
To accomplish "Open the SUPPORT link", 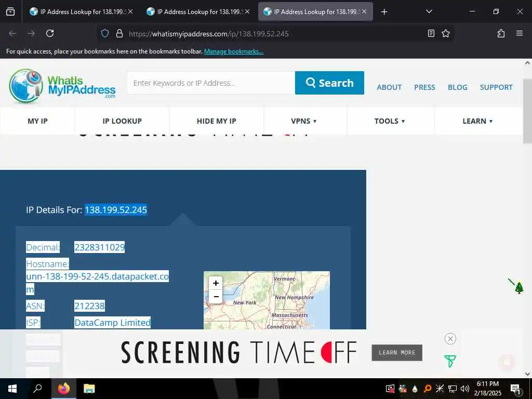I will click(x=496, y=87).
